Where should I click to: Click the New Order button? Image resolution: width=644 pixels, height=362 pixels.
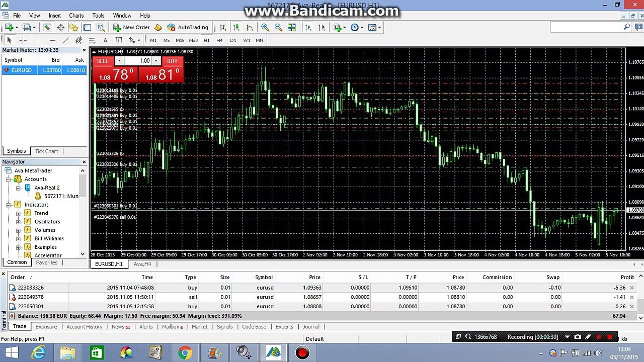pos(131,28)
